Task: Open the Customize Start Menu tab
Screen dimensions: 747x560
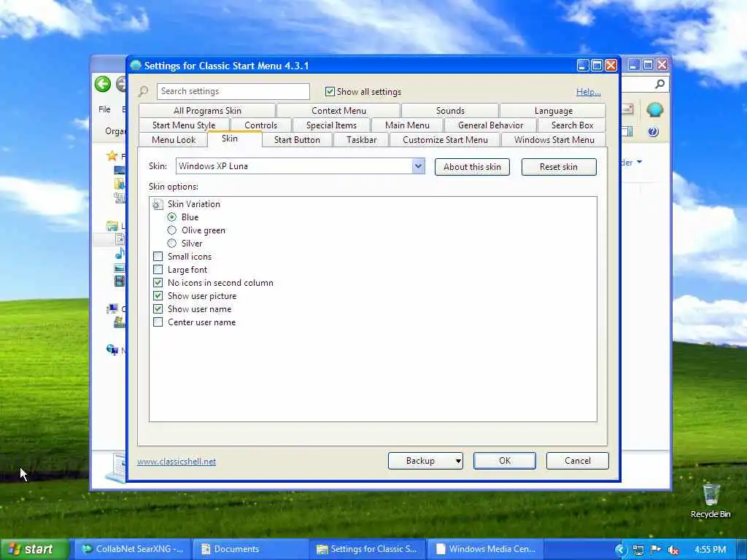Action: (445, 139)
